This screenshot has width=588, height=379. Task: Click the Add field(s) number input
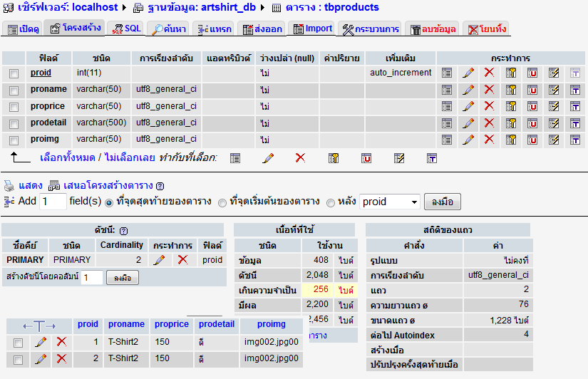(x=53, y=202)
